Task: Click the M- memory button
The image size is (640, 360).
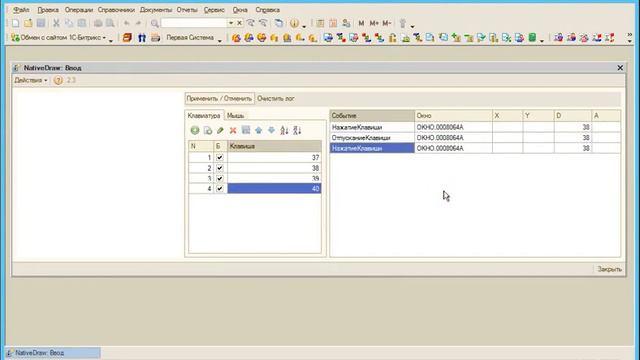Action: click(387, 23)
